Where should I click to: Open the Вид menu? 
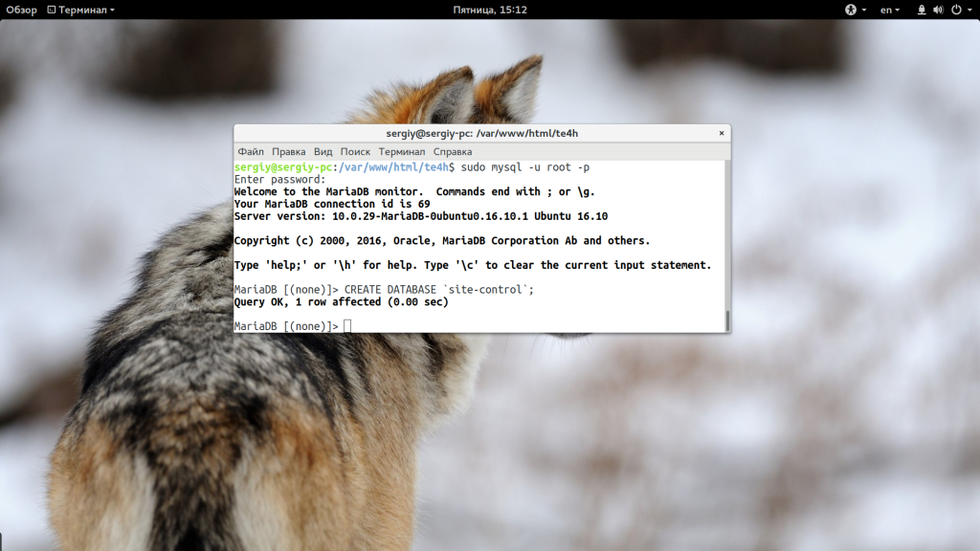(x=323, y=151)
